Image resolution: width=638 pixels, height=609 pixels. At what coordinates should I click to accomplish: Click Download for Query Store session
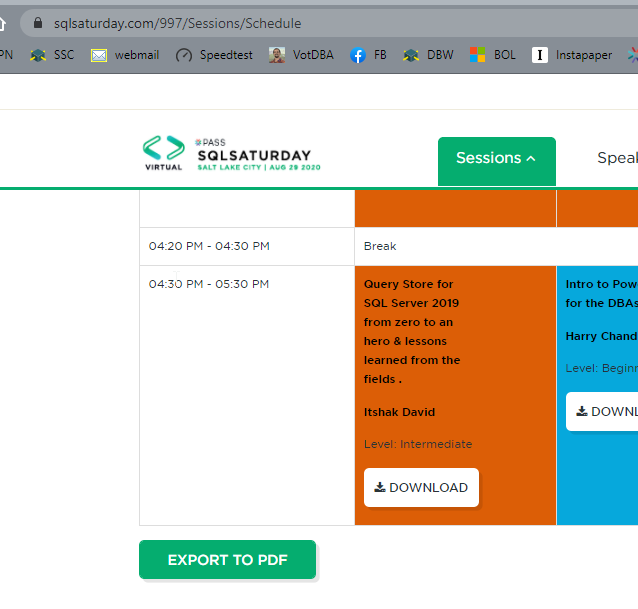[x=421, y=488]
